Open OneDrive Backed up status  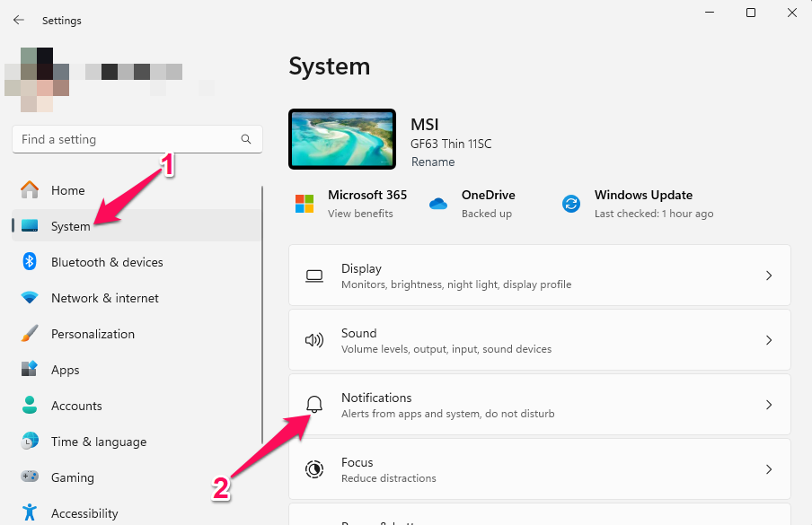[x=487, y=213]
